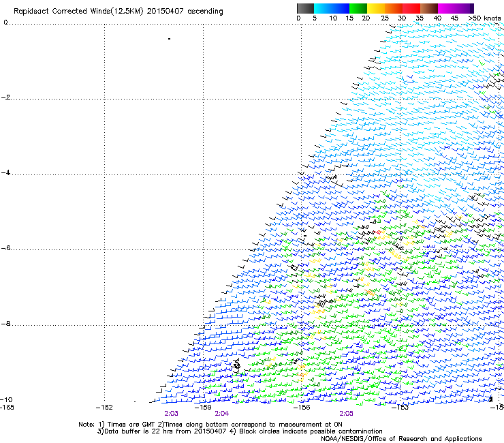The width and height of the screenshot is (504, 443).
Task: Click the blue 10-15 knots legend swatch
Action: coord(341,8)
